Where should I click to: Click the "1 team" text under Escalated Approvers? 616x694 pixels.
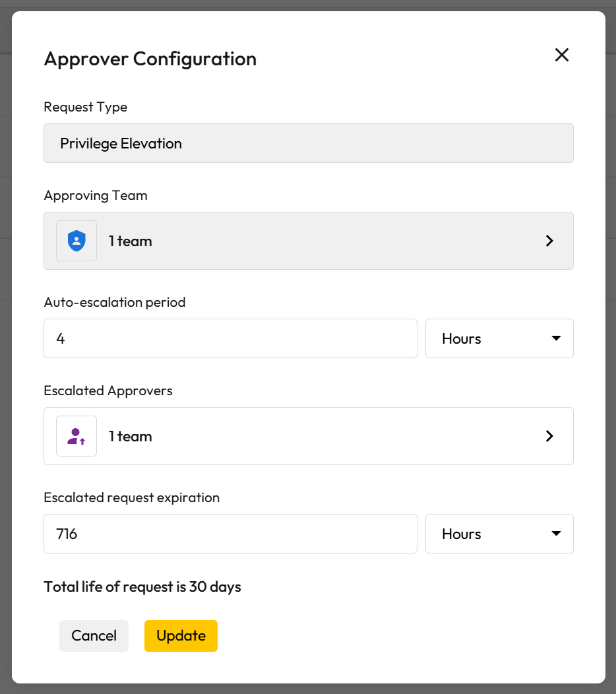[x=131, y=436]
